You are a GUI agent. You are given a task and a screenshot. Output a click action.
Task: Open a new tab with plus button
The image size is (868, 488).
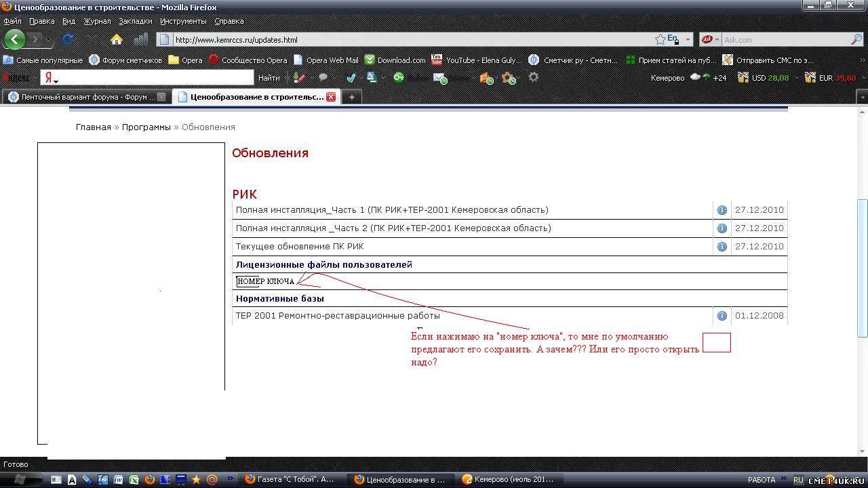pyautogui.click(x=351, y=97)
